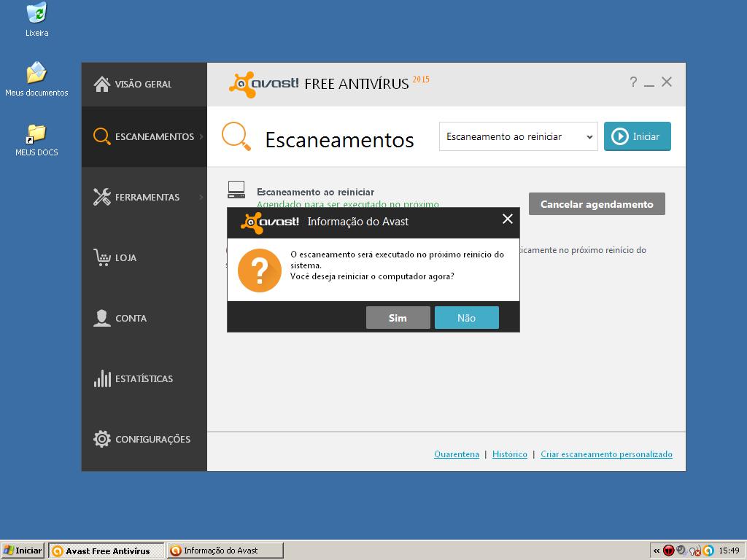This screenshot has width=747, height=560.
Task: Click the speaker volume tray icon
Action: [682, 551]
